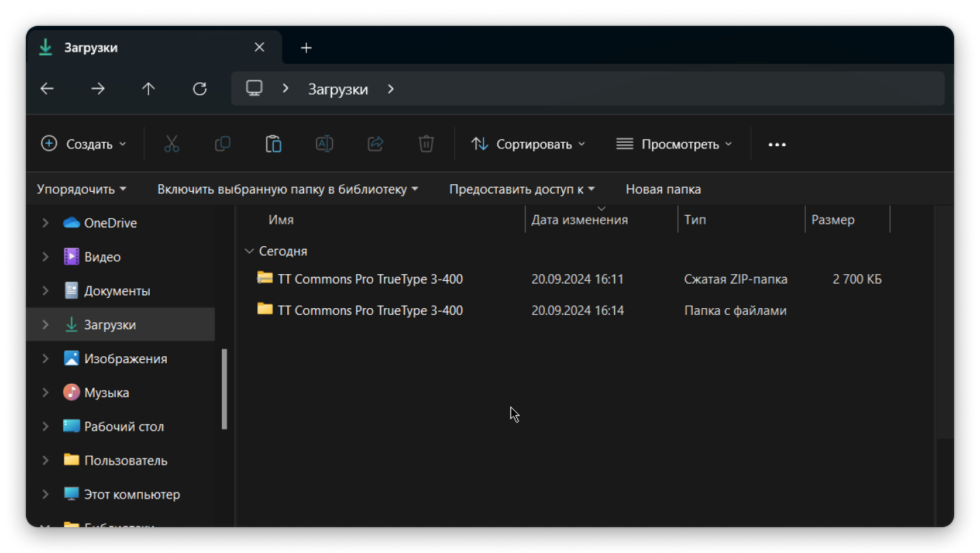This screenshot has width=980, height=553.
Task: Click the Back navigation arrow
Action: [x=47, y=89]
